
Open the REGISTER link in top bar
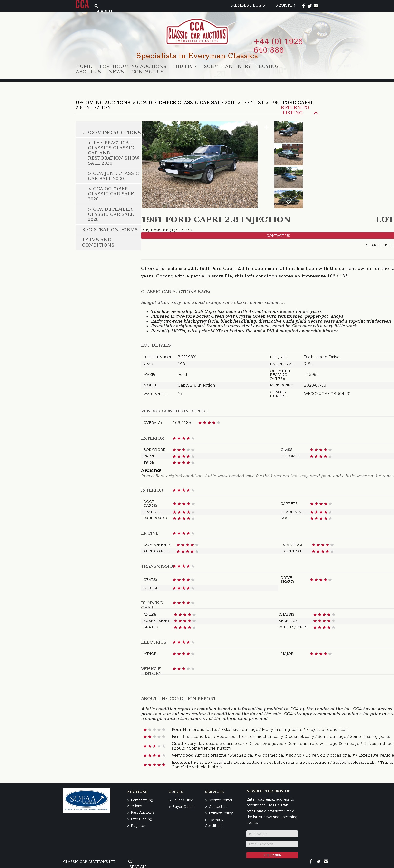285,5
